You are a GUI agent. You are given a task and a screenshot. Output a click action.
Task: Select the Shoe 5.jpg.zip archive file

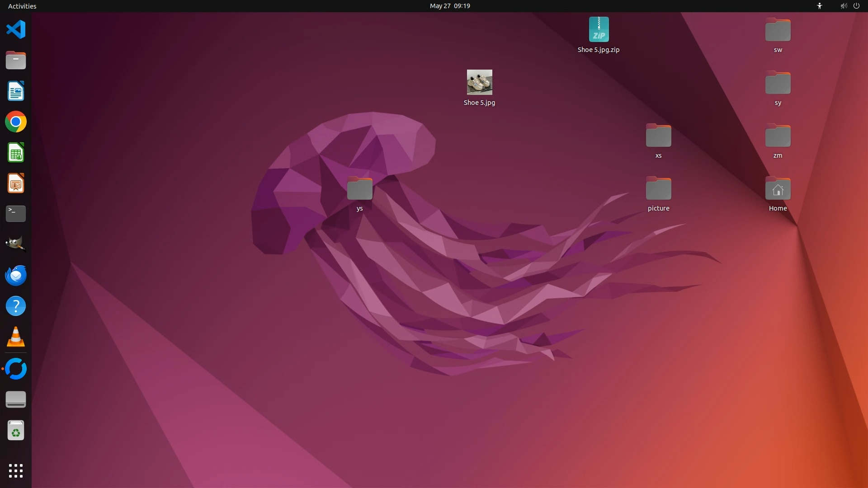click(599, 30)
